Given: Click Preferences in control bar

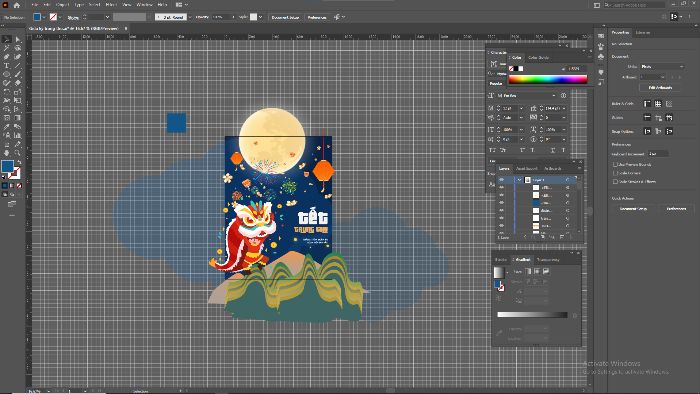Looking at the screenshot, I should coord(317,17).
